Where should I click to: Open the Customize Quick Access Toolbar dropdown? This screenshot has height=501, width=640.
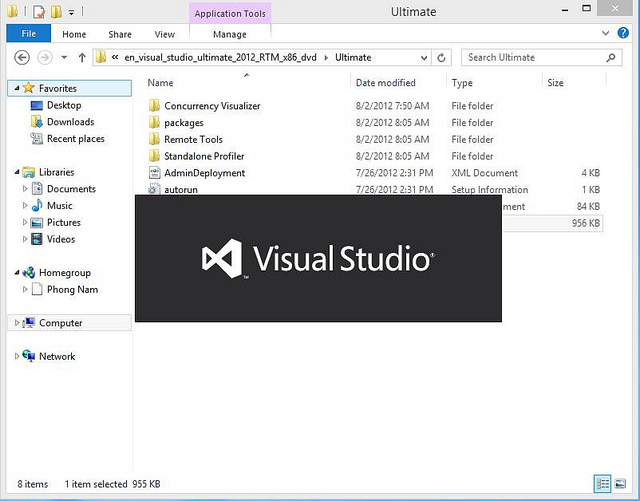pos(71,13)
